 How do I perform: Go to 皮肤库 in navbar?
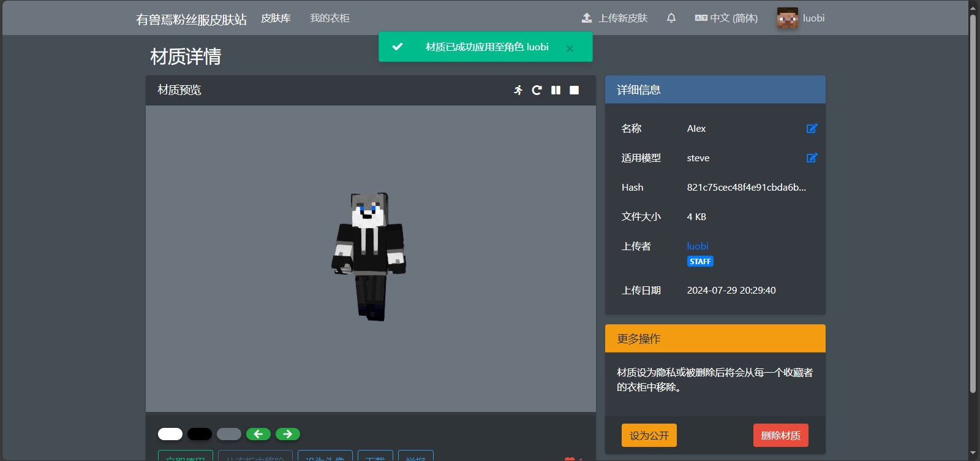coord(276,18)
